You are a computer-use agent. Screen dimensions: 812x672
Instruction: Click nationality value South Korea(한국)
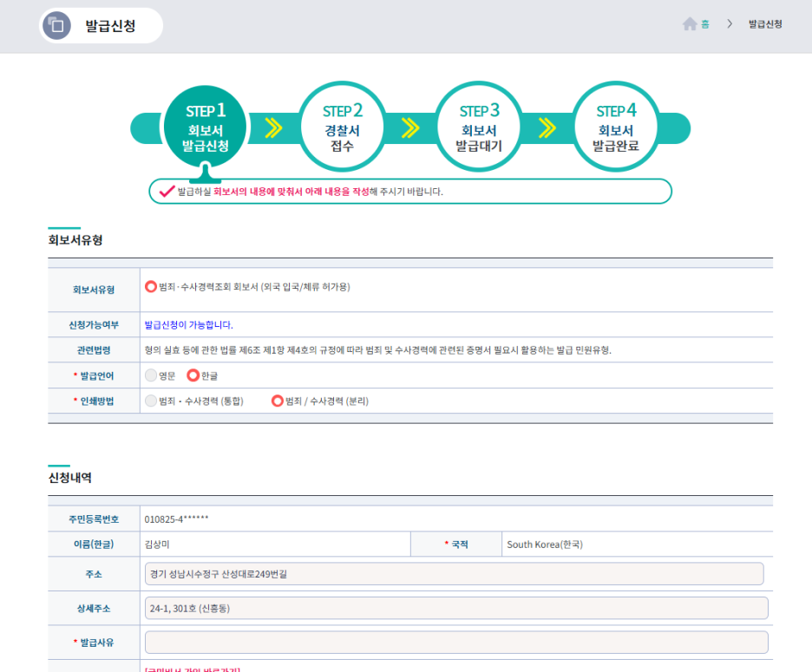545,545
